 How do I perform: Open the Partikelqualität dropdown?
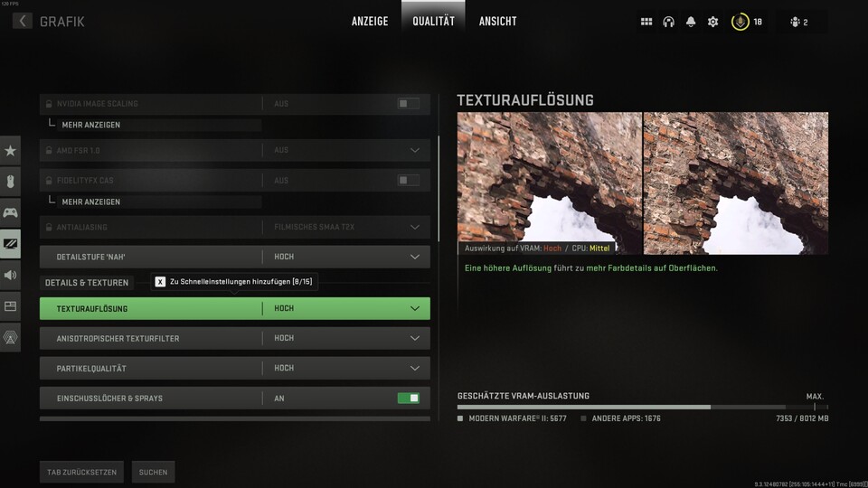pos(415,369)
